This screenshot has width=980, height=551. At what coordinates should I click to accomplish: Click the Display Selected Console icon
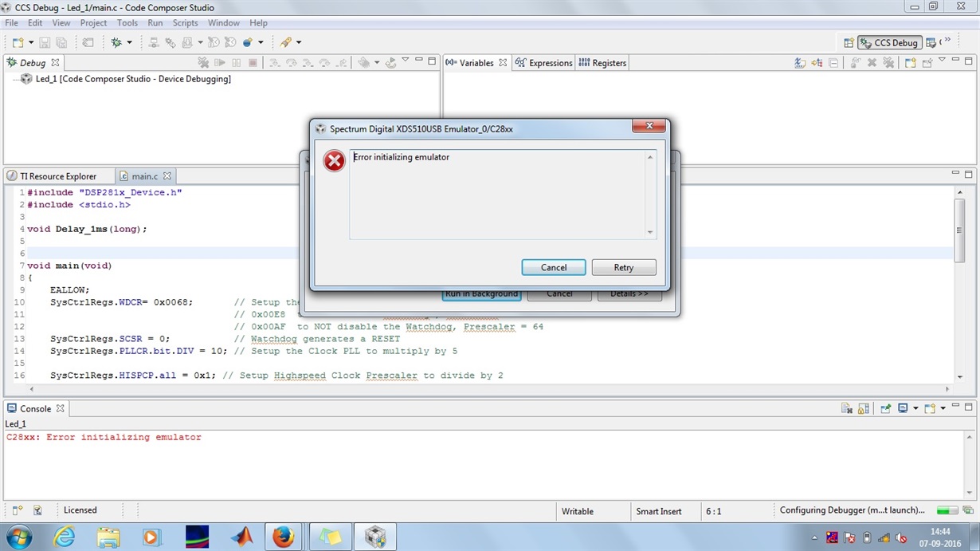click(903, 408)
